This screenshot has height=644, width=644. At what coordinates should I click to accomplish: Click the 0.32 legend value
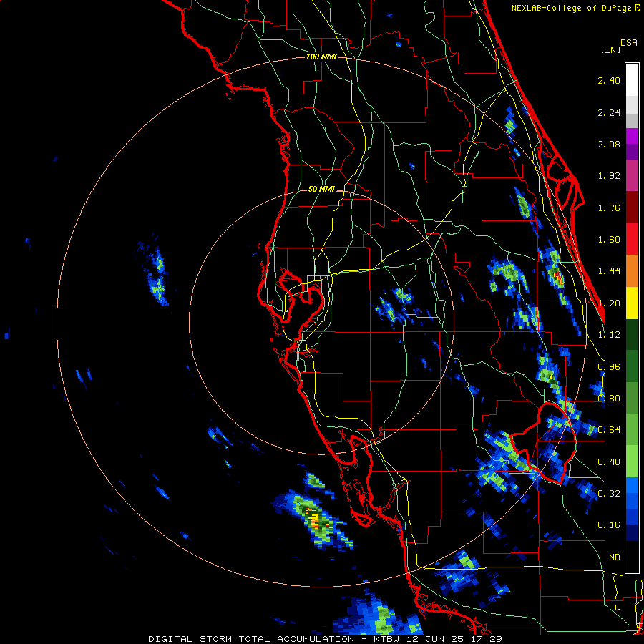click(x=609, y=494)
